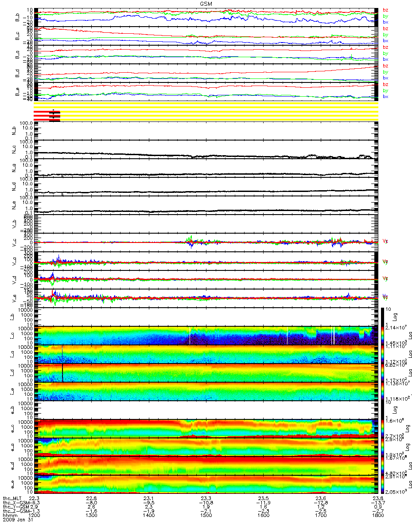Click the MLT value 23.8
Image resolution: width=412 pixels, height=532 pixels.
377,499
